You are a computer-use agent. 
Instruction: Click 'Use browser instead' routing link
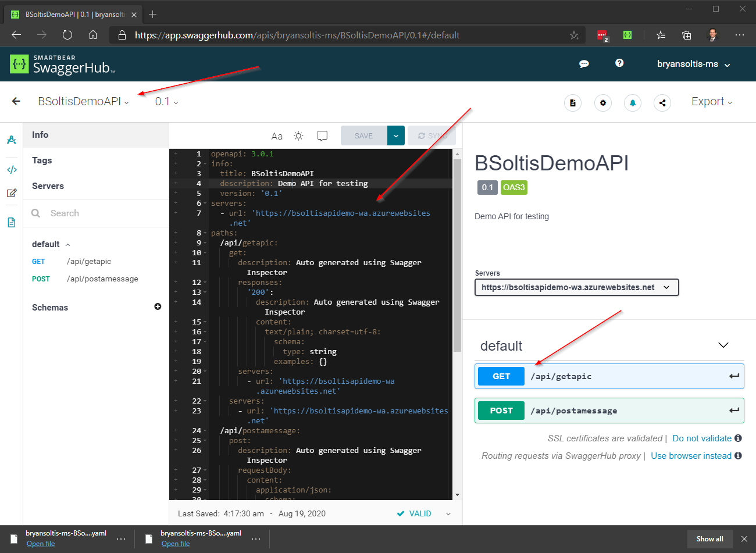[691, 456]
